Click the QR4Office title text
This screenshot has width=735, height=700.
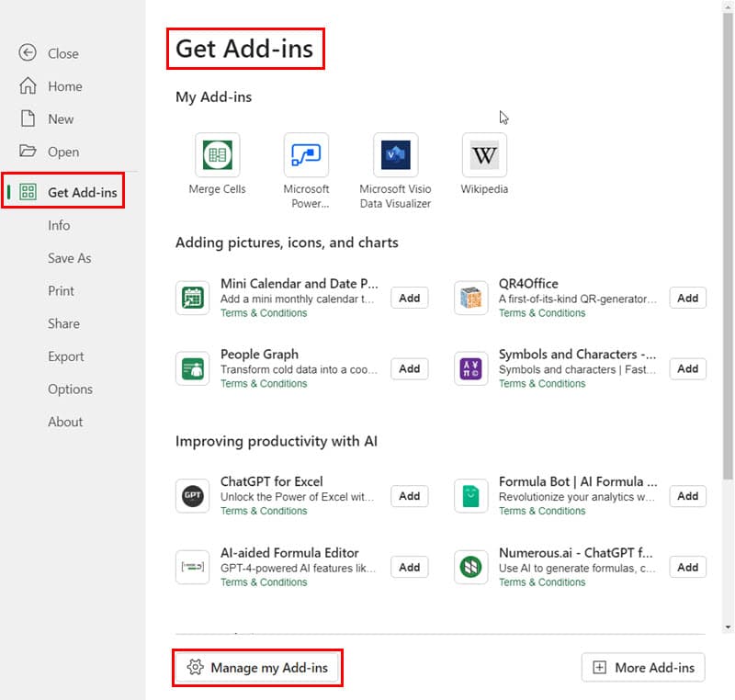[528, 284]
